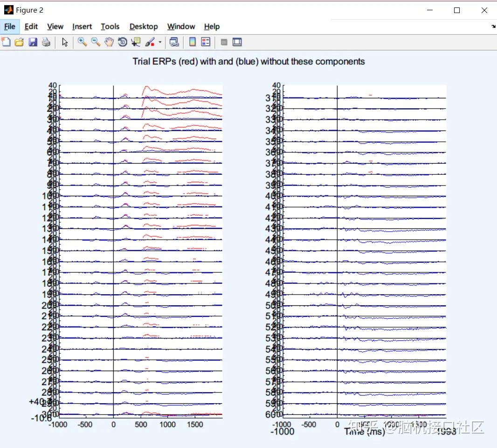Toggle the Link Plot tool
This screenshot has width=497, height=448.
point(174,42)
